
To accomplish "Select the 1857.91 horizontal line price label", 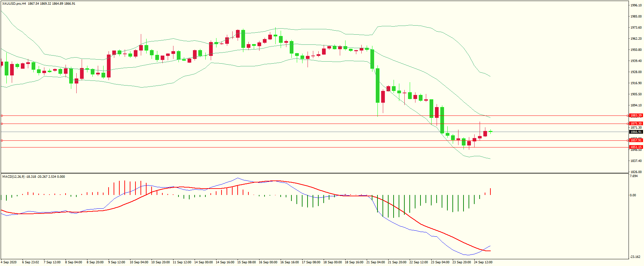I will 636,140.
